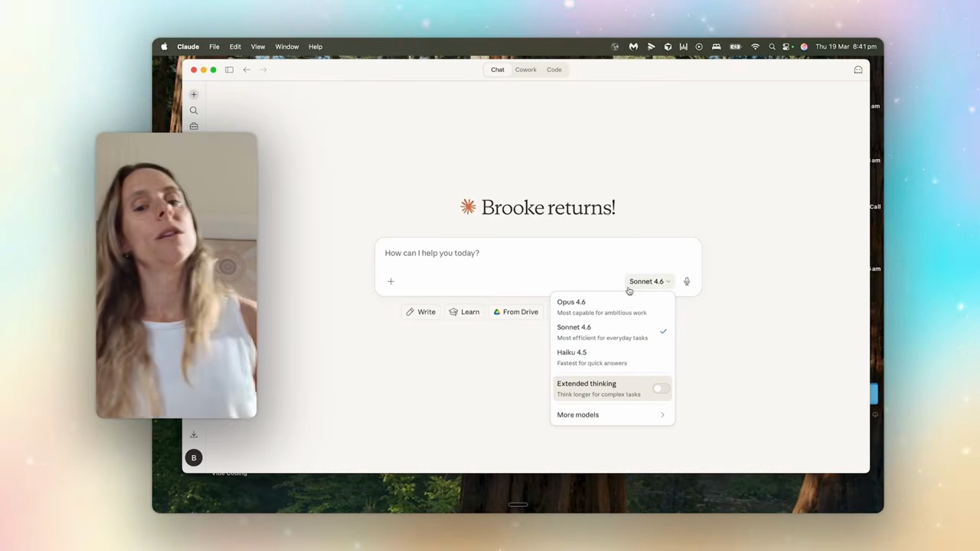This screenshot has width=980, height=551.
Task: Open the Help menu
Action: click(315, 47)
